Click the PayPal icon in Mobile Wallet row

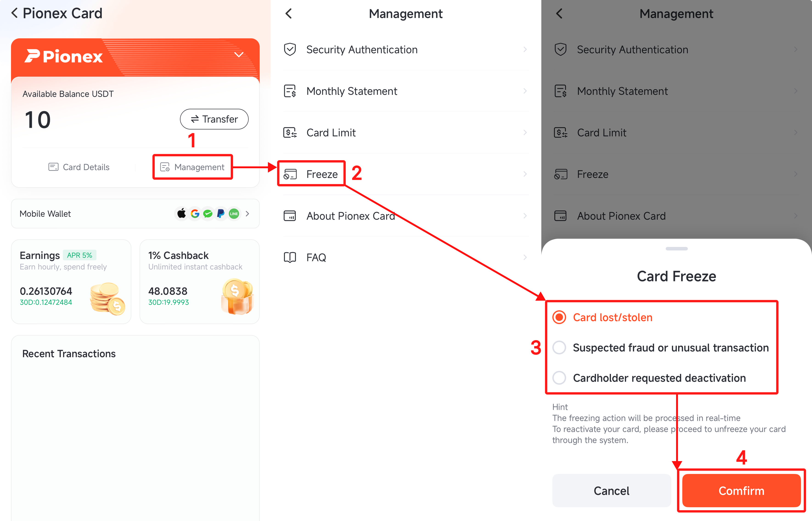click(x=221, y=213)
